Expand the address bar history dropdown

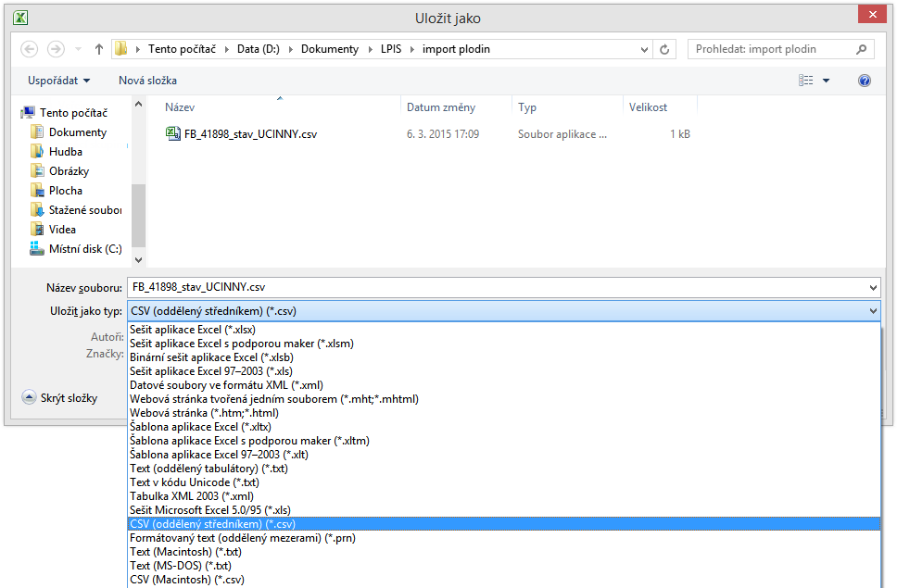click(644, 49)
